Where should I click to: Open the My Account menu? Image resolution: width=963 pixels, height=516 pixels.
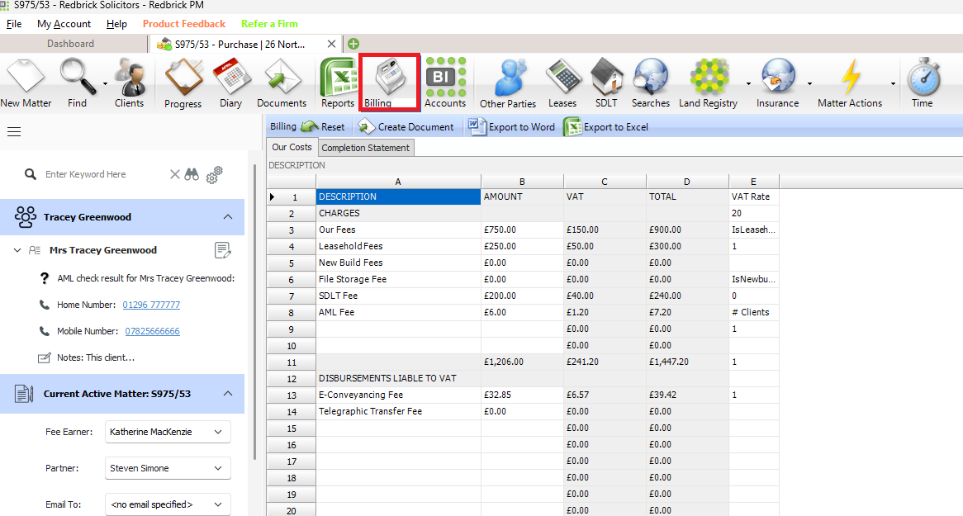tap(64, 24)
